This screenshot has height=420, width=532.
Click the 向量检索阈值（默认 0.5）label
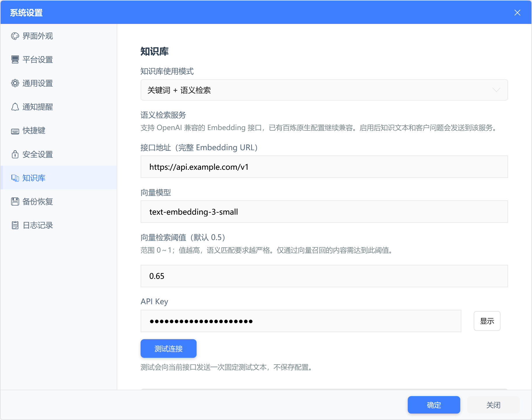(x=183, y=238)
